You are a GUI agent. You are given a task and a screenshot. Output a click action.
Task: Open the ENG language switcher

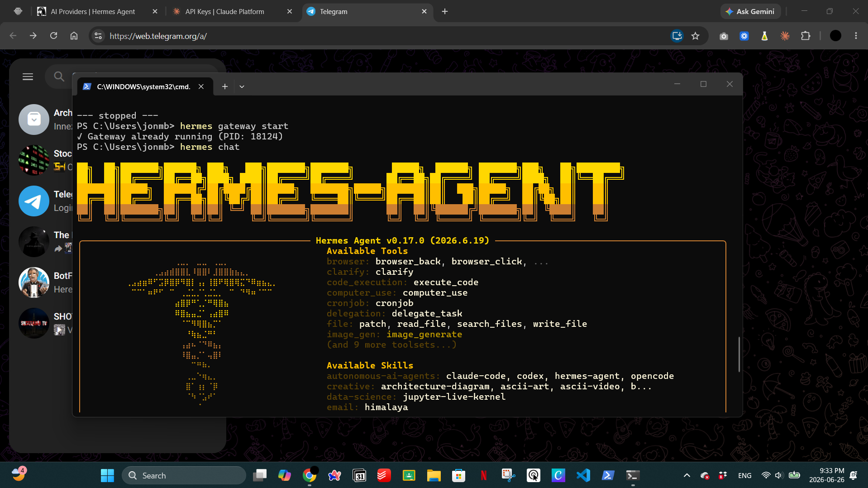(x=745, y=475)
